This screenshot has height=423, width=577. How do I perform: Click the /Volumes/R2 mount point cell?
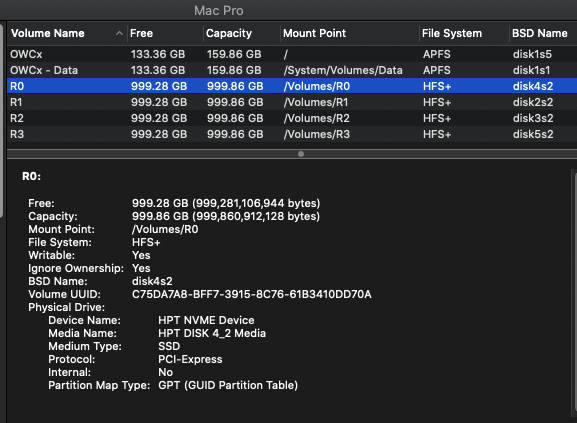pos(316,118)
